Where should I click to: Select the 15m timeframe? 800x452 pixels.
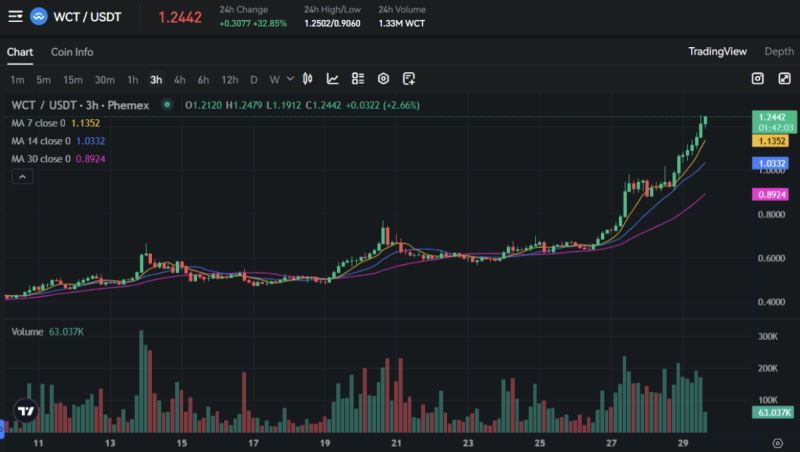73,79
